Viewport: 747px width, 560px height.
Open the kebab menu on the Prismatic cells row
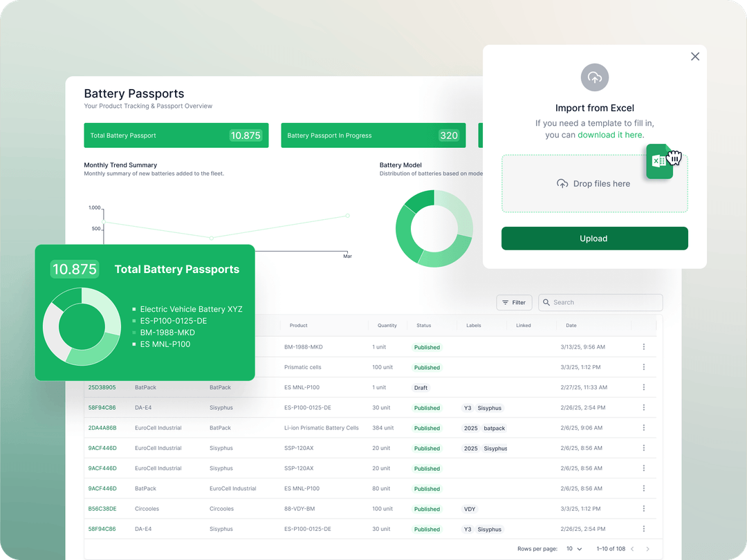[x=644, y=367]
